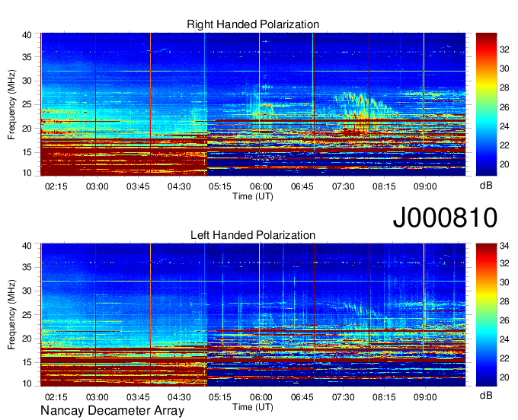Click 04:30 tick on Right Handed time axis
Viewport: 518px width, 420px height.
[x=179, y=186]
